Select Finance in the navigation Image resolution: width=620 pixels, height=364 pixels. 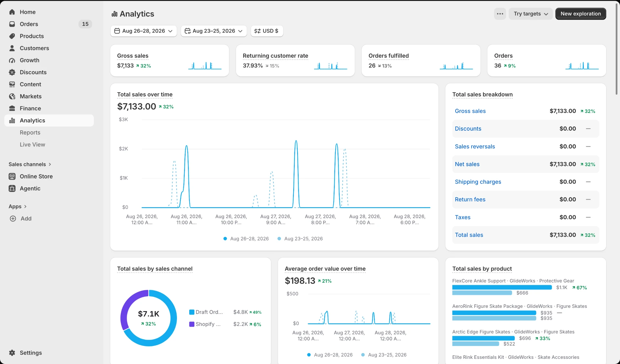(x=49, y=108)
